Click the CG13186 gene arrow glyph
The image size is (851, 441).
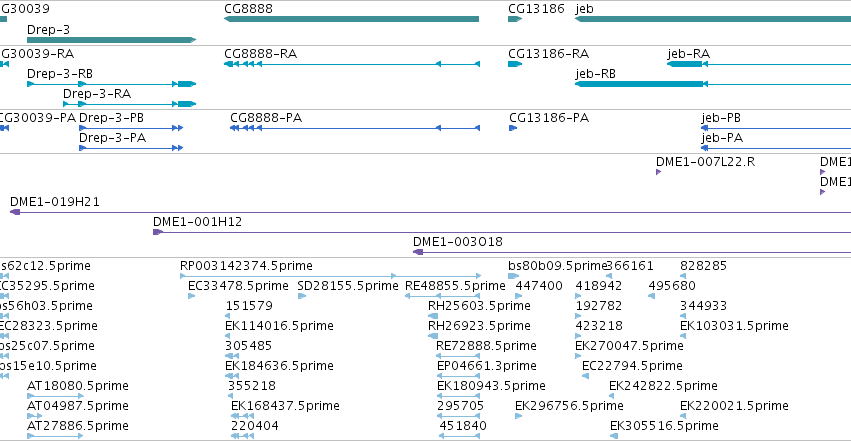pyautogui.click(x=515, y=19)
